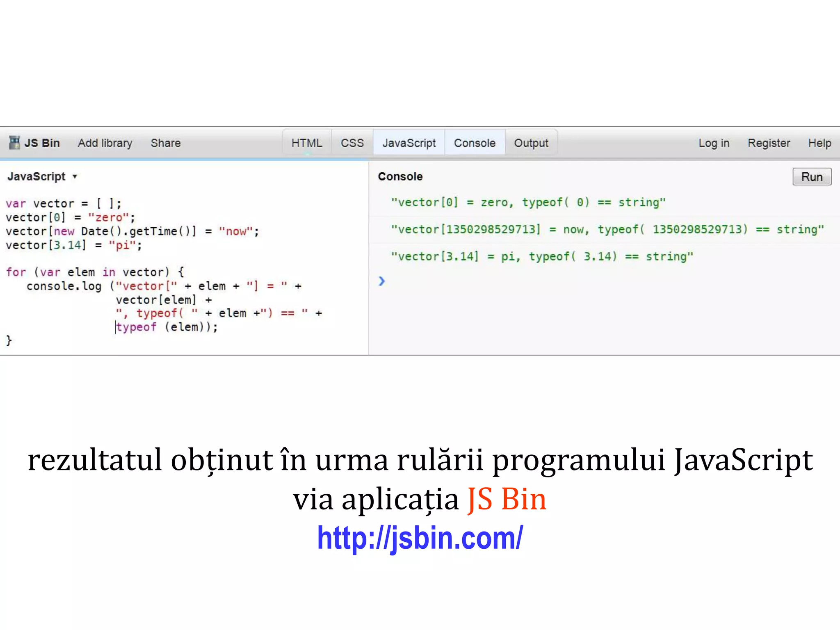Click the getTime() "now" code line

click(132, 231)
